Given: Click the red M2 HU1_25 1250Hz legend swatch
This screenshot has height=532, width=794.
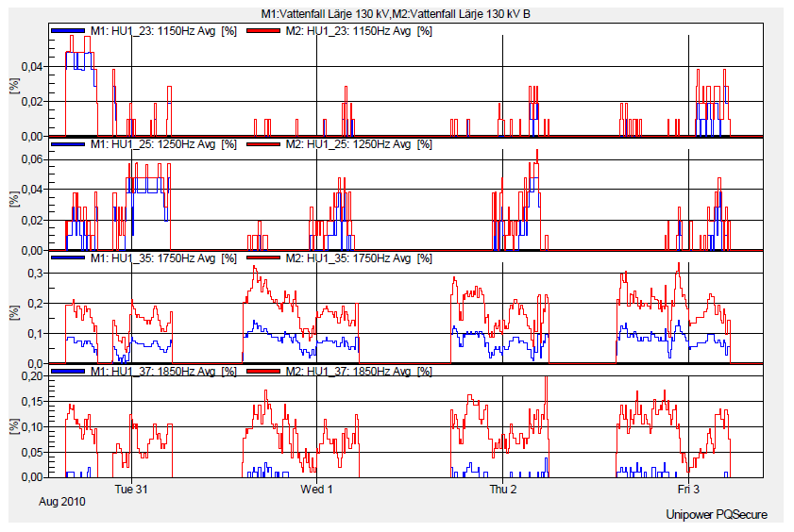Looking at the screenshot, I should pos(262,144).
